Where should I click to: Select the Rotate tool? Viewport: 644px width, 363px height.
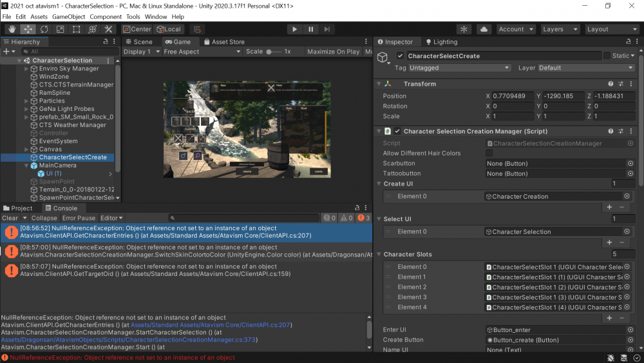(44, 29)
